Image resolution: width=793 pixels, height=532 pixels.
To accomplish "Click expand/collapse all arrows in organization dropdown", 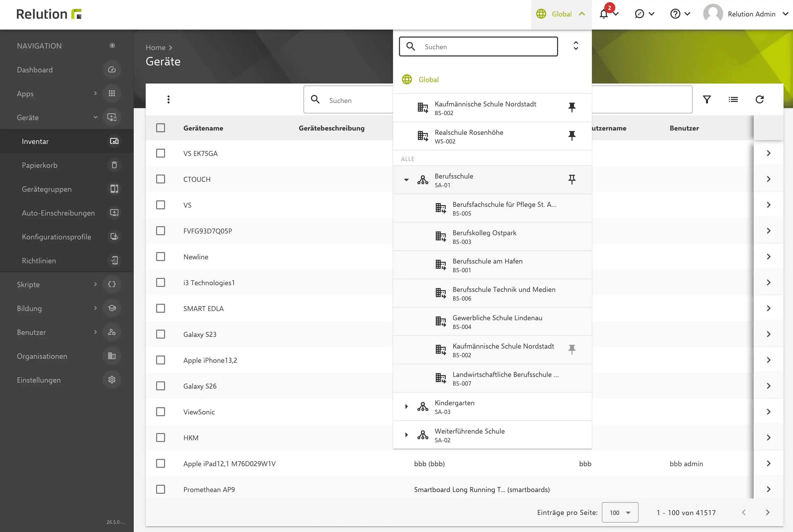I will [x=575, y=46].
